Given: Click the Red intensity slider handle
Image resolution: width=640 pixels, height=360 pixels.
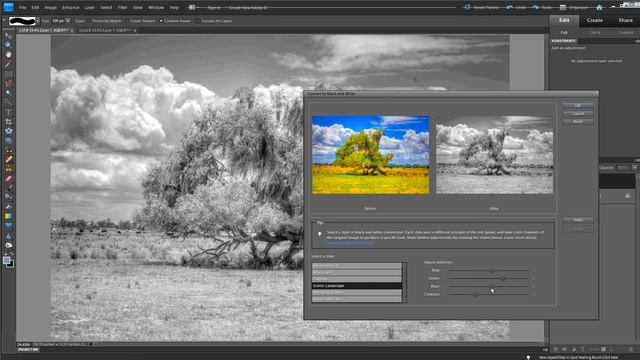Looking at the screenshot, I should (492, 270).
